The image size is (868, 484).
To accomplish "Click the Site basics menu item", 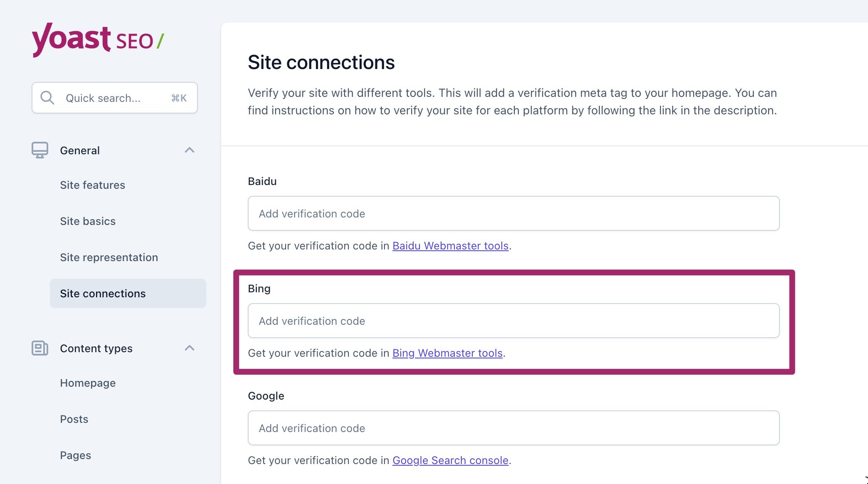I will point(88,221).
